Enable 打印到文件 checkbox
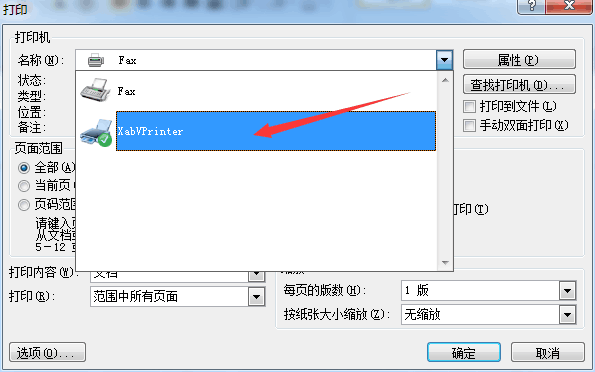This screenshot has width=595, height=372. pos(469,106)
